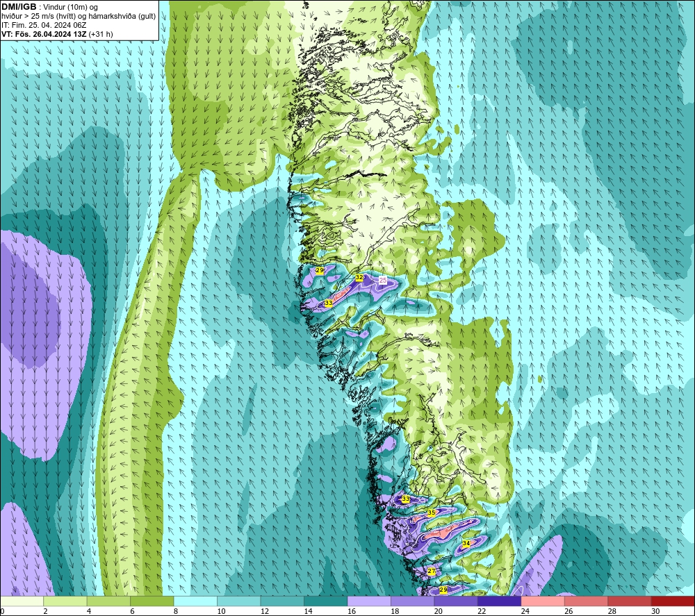Screen dimensions: 695x616
Task: Click the scale tick label 14
Action: [x=309, y=611]
